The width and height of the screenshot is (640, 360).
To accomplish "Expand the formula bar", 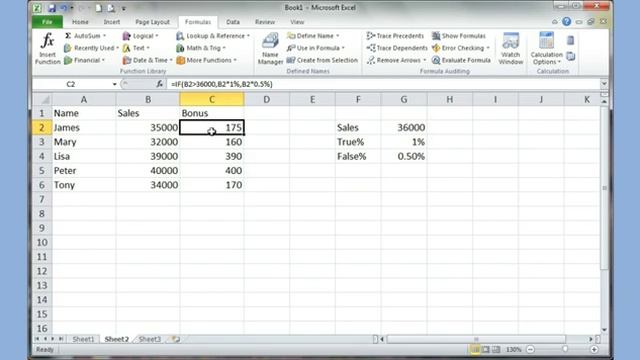I will point(604,84).
